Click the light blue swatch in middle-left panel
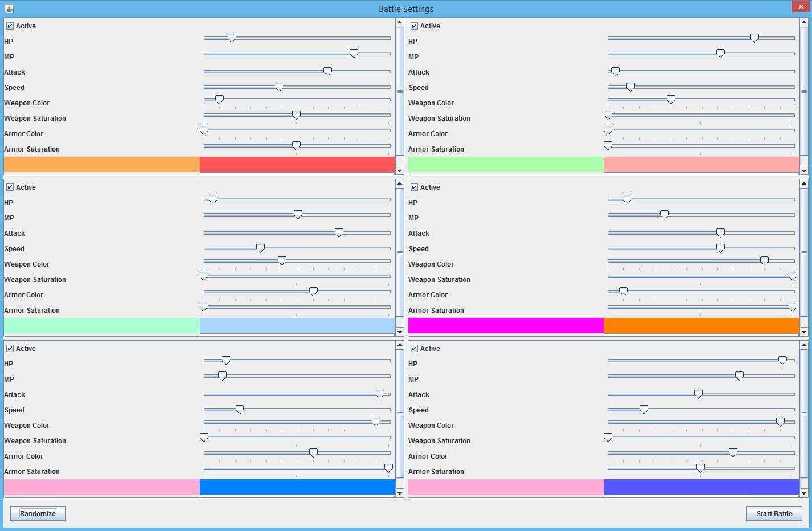 297,326
